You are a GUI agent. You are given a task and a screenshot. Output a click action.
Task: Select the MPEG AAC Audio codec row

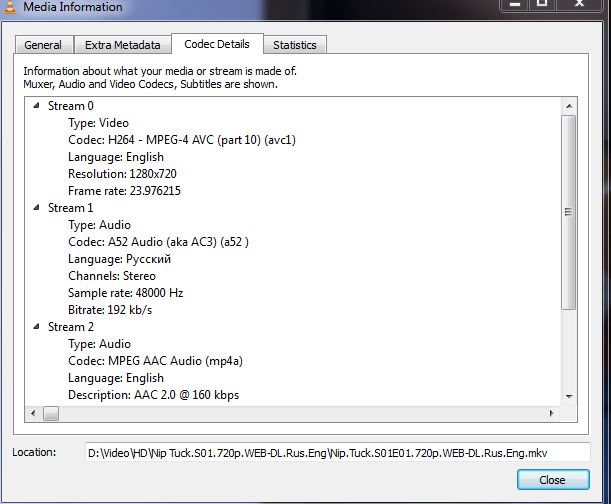(x=155, y=361)
